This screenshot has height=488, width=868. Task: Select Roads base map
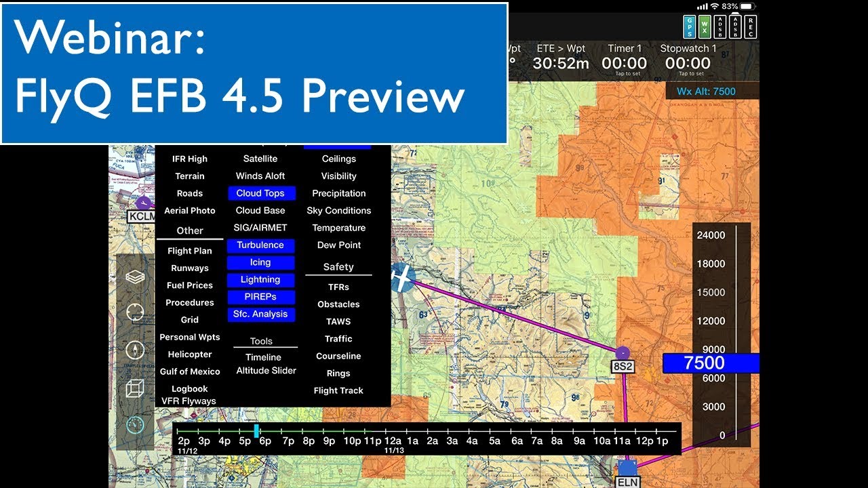[190, 193]
